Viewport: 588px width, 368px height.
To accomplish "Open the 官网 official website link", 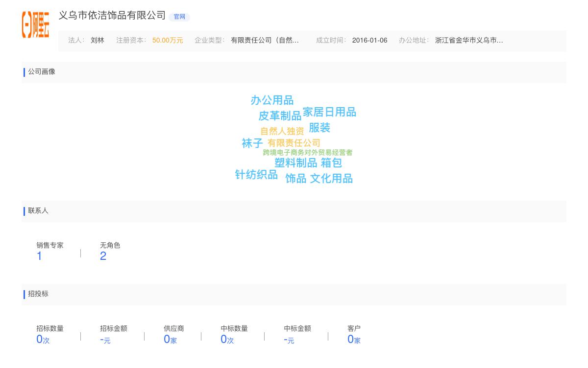I will [179, 17].
